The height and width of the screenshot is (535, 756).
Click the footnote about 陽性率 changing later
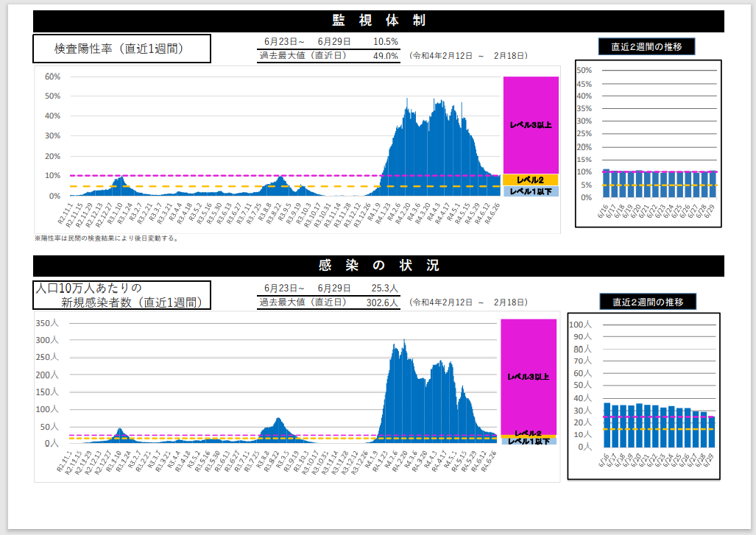(x=107, y=238)
